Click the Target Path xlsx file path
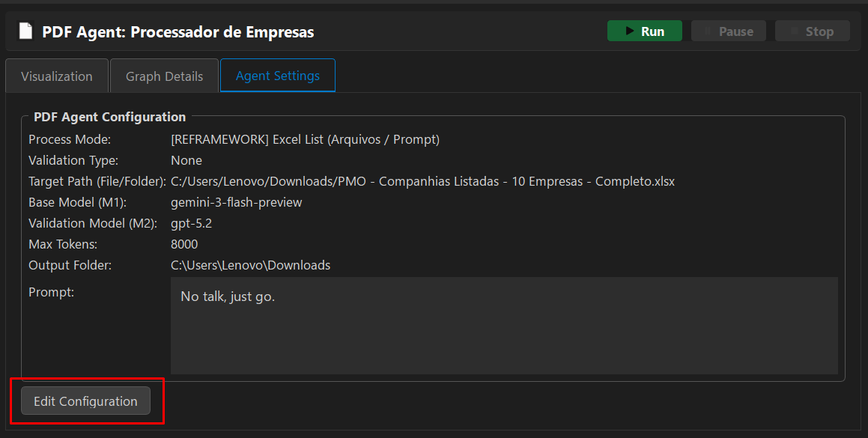This screenshot has height=438, width=868. click(422, 181)
